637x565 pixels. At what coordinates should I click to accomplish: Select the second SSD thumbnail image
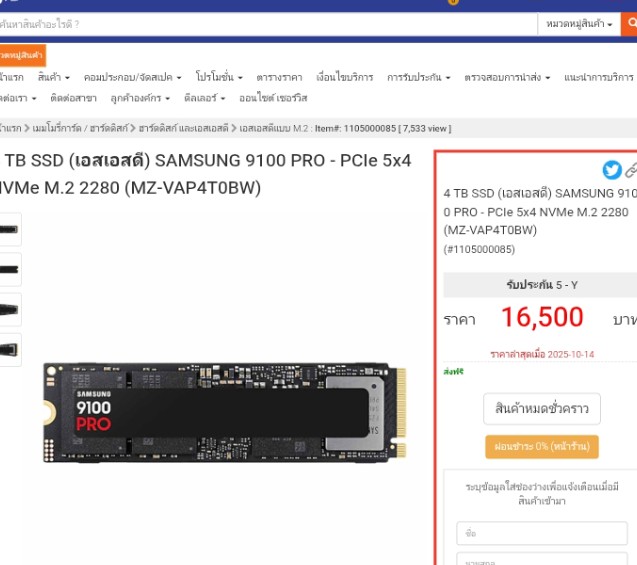(10, 269)
